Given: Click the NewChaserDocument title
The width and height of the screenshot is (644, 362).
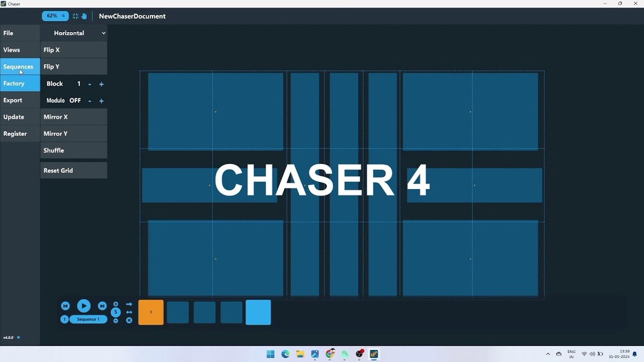Looking at the screenshot, I should click(132, 16).
